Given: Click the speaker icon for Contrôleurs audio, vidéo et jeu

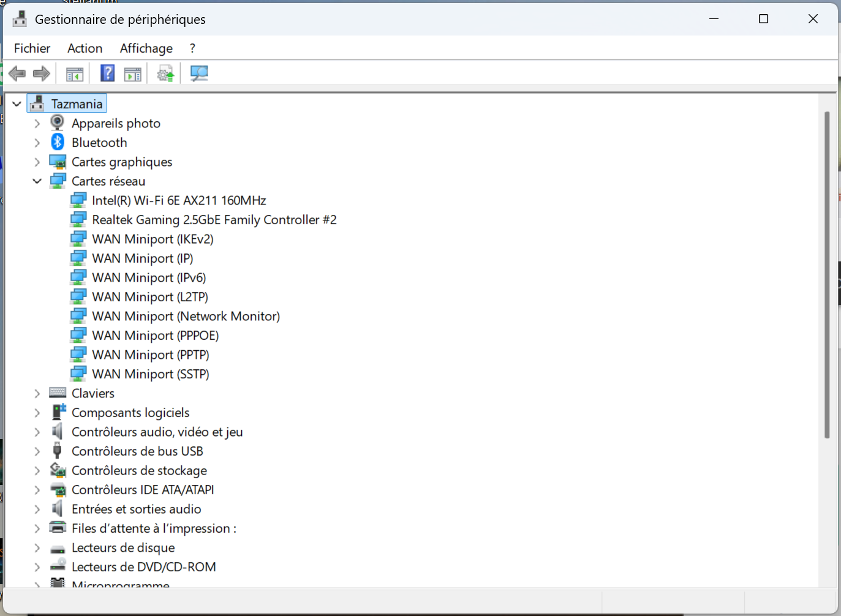Looking at the screenshot, I should 57,431.
